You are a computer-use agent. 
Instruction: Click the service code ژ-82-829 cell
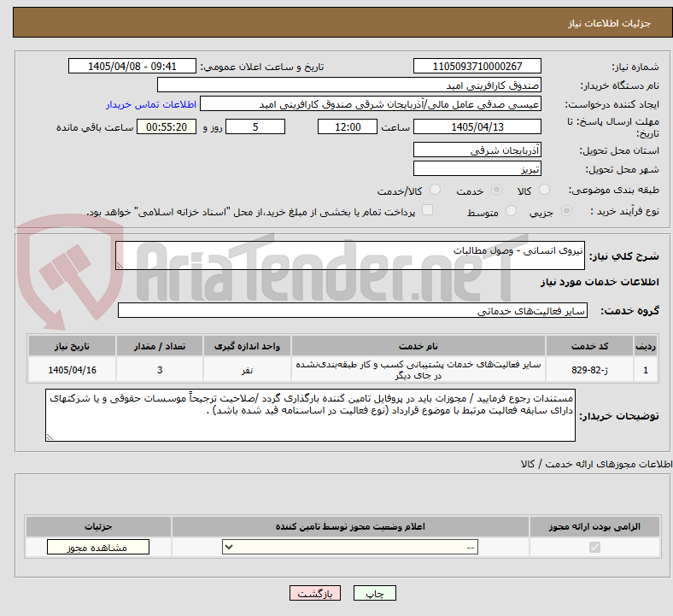pyautogui.click(x=590, y=370)
